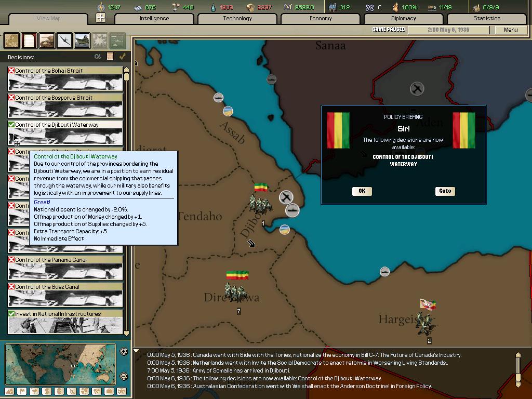Click the red X of Panama Canal decision
This screenshot has width=532, height=399.
point(11,260)
